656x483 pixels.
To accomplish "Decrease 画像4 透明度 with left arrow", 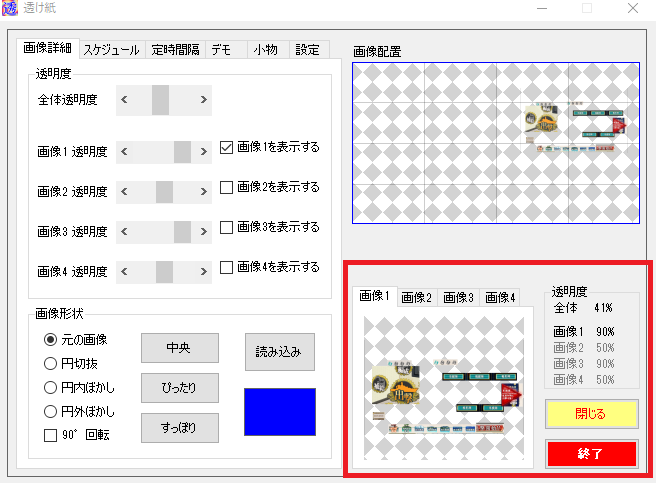I will (124, 272).
